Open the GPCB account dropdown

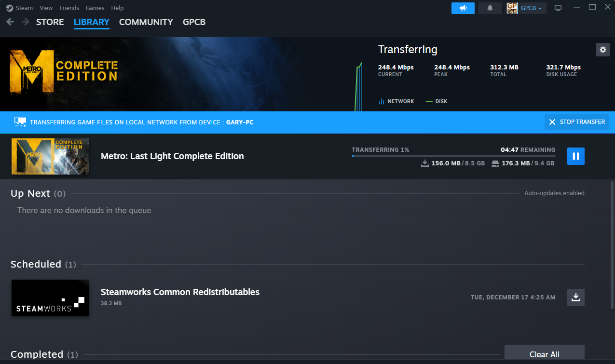click(530, 8)
